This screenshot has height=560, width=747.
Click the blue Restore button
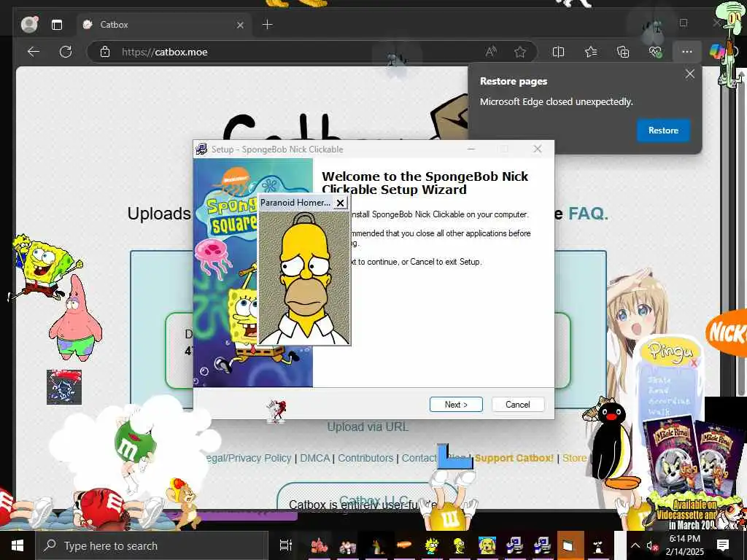(x=663, y=131)
